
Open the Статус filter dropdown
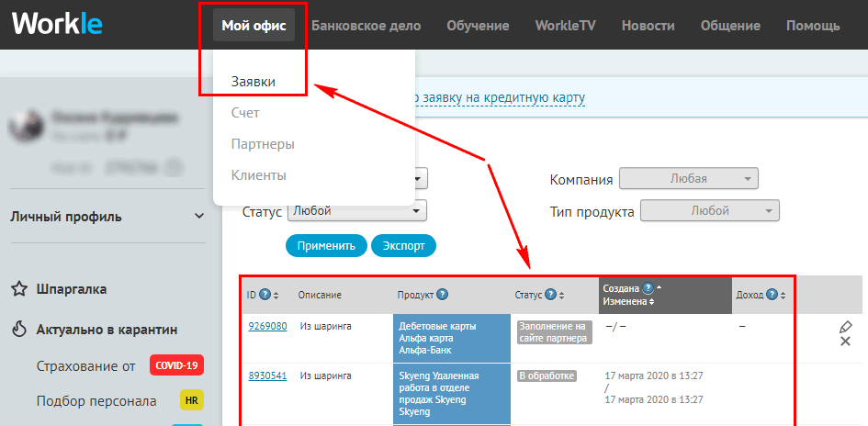pos(357,211)
